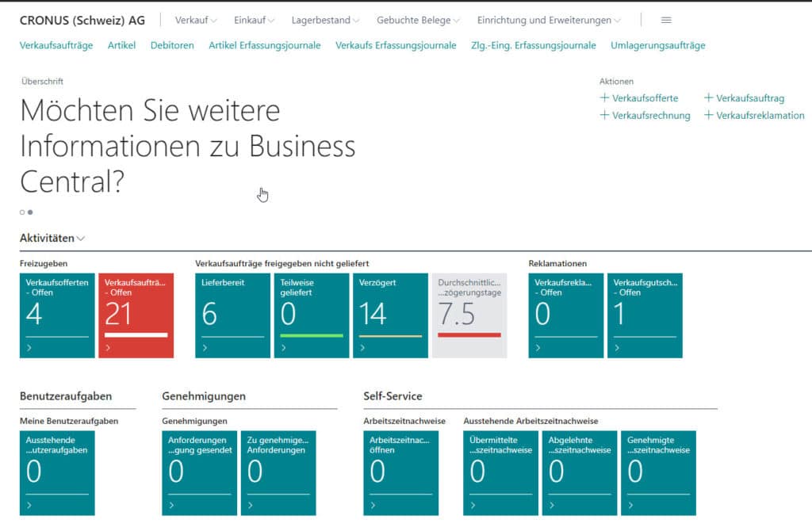Open the Verkaufsofferten - Offen tile showing 4
The width and height of the screenshot is (812, 531).
(x=57, y=315)
